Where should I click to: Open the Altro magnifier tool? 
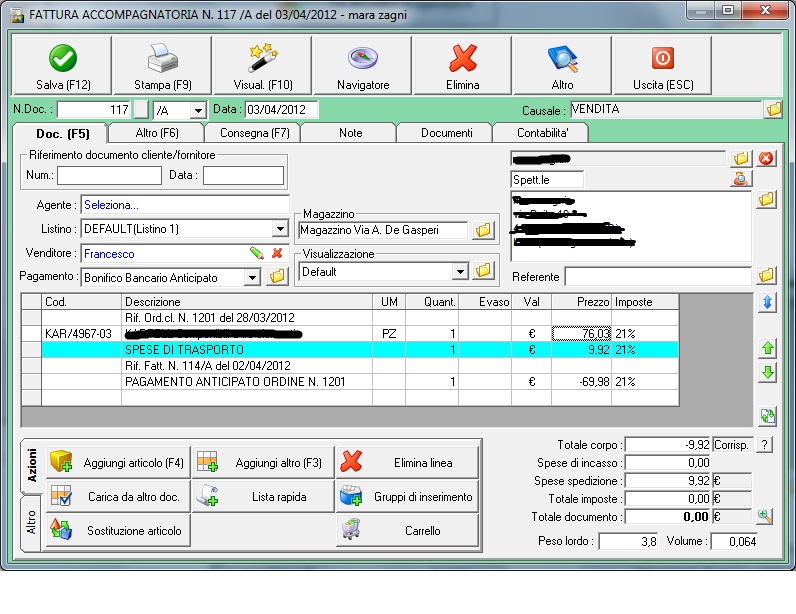pyautogui.click(x=562, y=66)
